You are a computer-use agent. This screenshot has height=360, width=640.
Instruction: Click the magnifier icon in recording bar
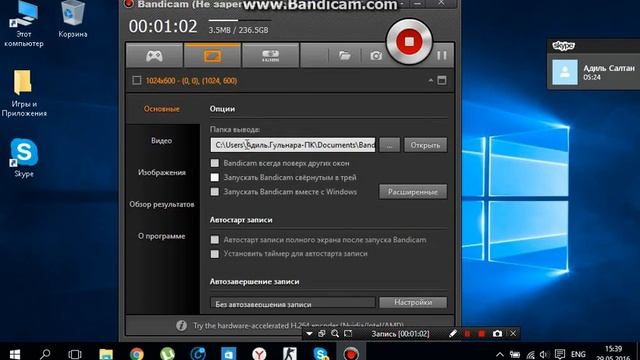335,334
